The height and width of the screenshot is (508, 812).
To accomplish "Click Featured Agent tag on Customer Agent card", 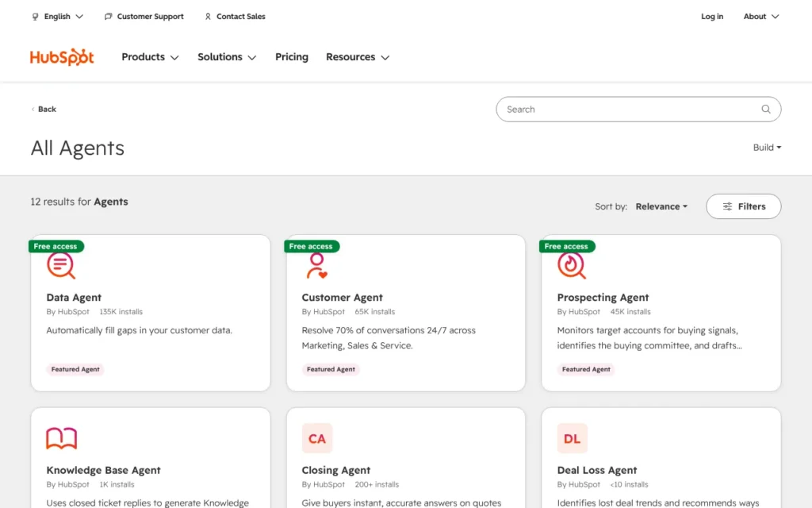I will [331, 370].
